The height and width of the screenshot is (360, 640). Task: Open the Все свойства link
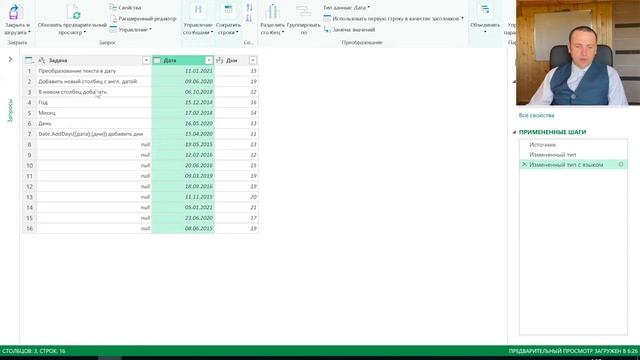tap(536, 116)
